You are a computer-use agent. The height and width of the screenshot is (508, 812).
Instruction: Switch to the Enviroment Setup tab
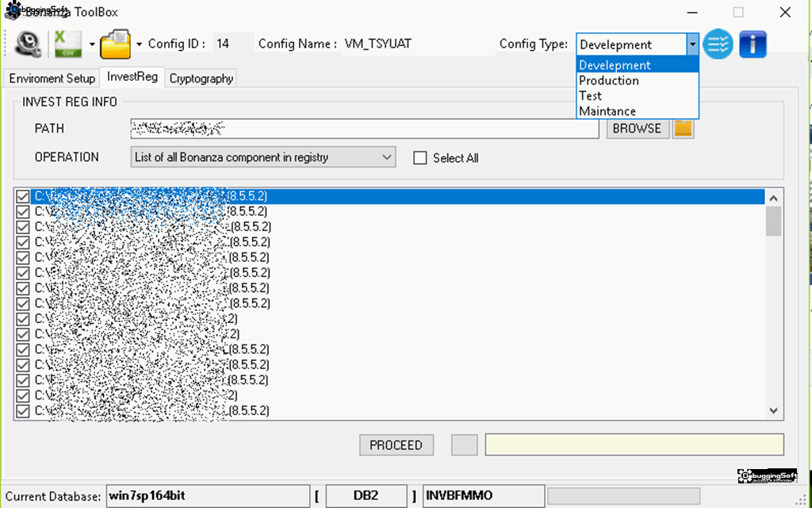[52, 79]
